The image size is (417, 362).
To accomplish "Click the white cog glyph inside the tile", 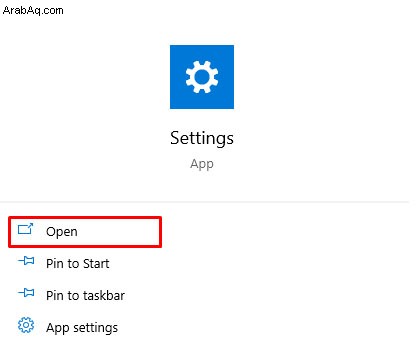I will 202,77.
